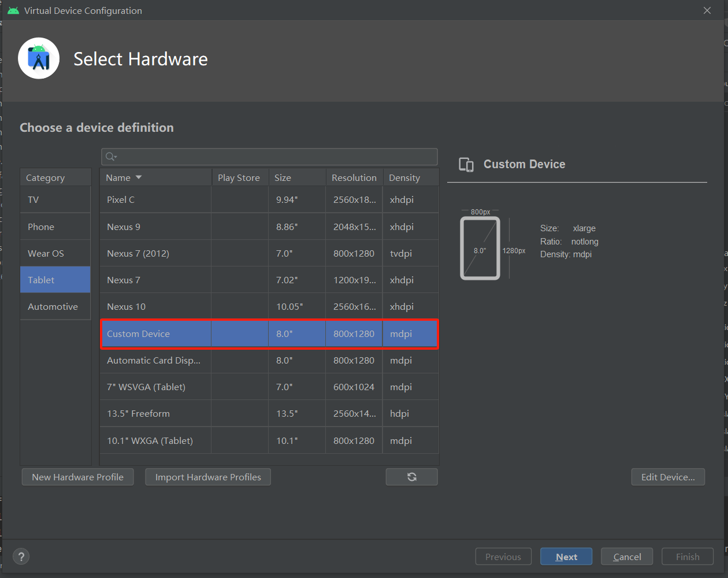Click the Edit Device... button

668,477
